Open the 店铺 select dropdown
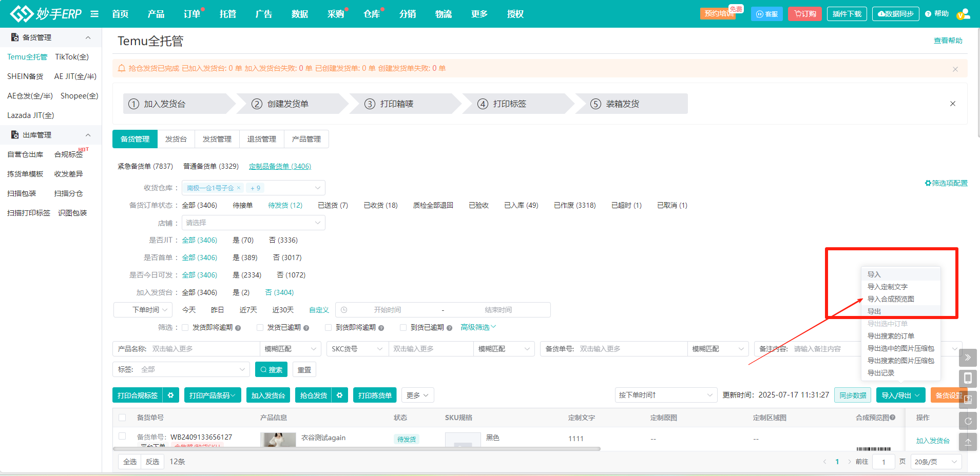 click(x=254, y=223)
